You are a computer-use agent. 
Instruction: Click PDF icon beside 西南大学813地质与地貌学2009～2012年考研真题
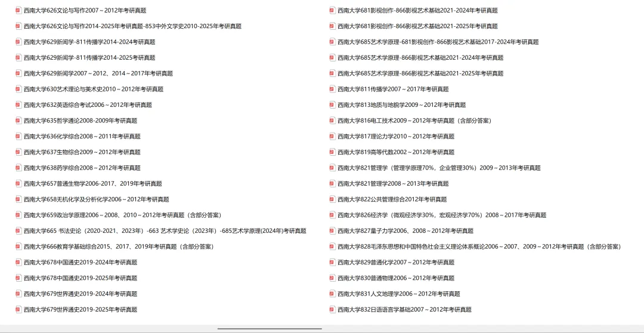click(332, 105)
